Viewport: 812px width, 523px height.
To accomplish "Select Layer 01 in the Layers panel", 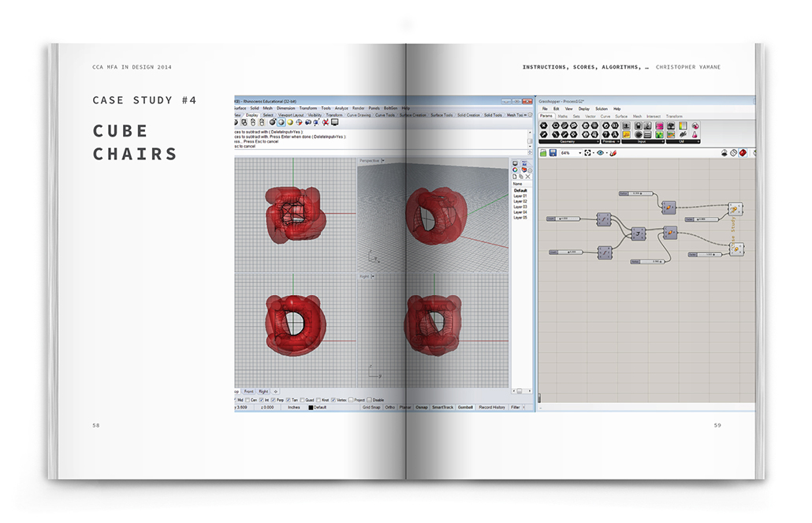I will pos(520,196).
